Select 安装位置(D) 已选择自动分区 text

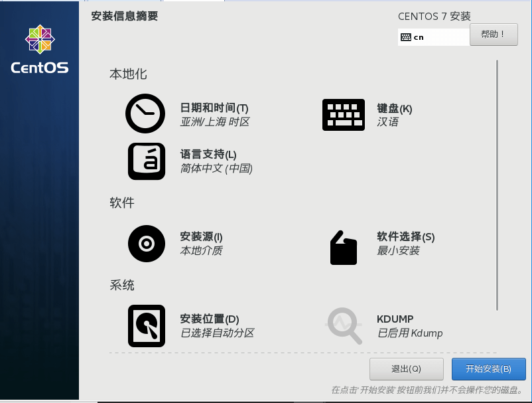coord(217,325)
